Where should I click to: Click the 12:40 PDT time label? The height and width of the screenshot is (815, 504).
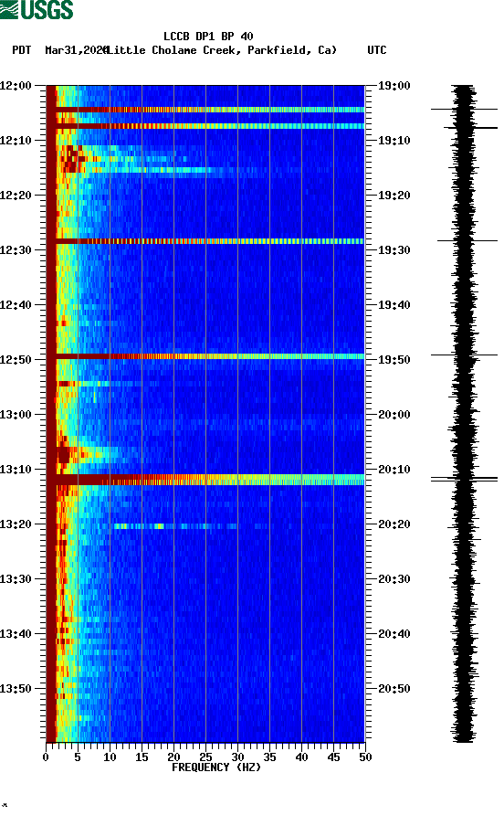(16, 305)
